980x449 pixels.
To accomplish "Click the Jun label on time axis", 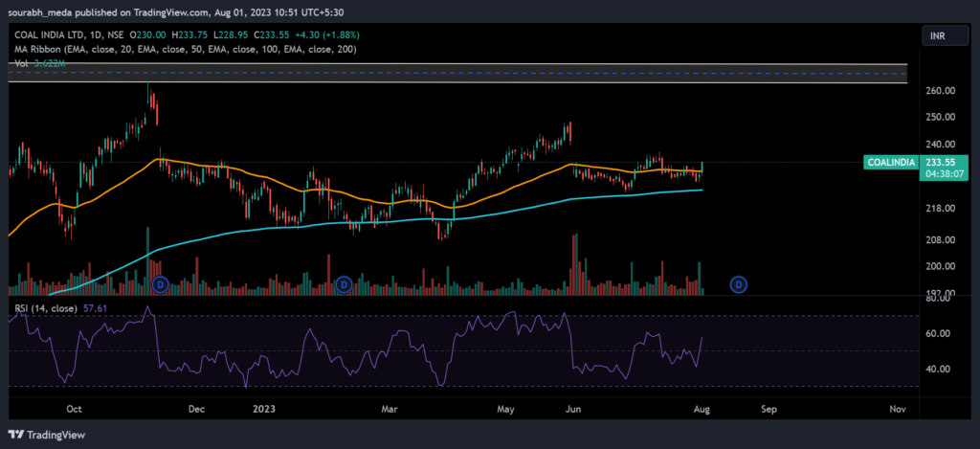I will [x=572, y=410].
